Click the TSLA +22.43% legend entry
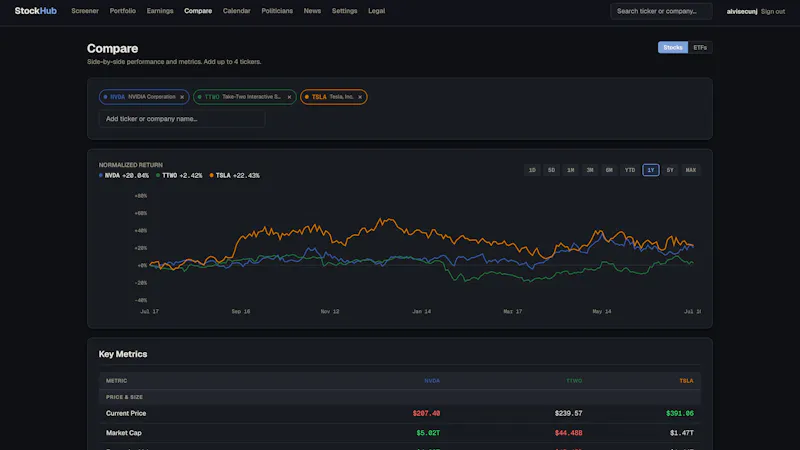The height and width of the screenshot is (450, 800). (235, 176)
